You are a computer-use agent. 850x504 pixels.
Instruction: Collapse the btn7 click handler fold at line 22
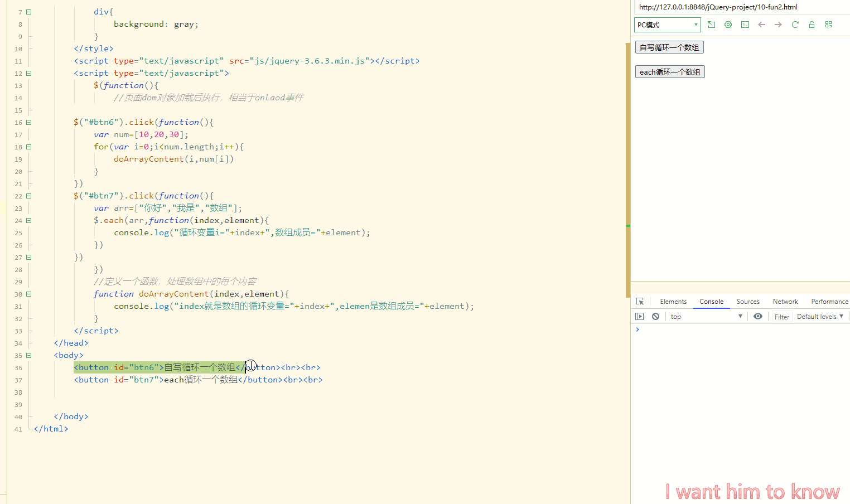coord(29,196)
